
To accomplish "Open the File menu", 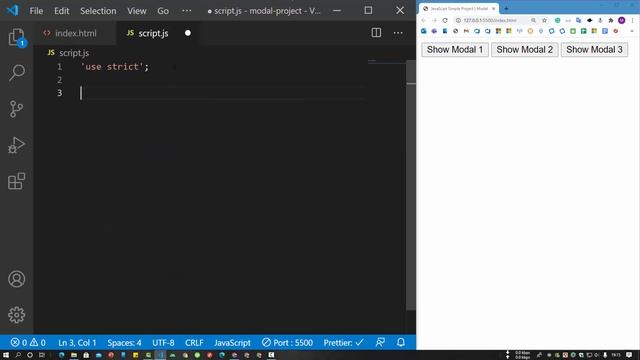I will (36, 11).
